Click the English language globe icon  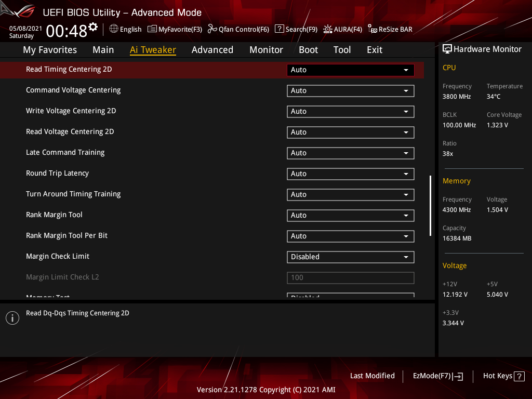[114, 29]
